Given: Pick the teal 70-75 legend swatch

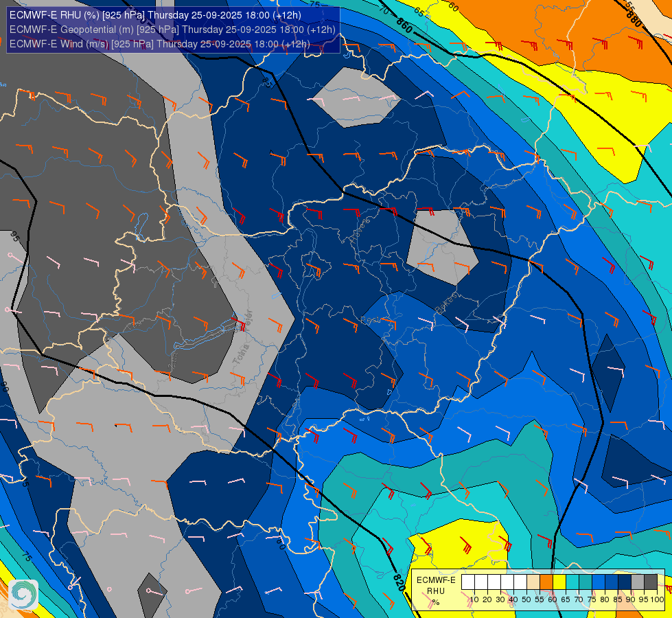Looking at the screenshot, I should pos(586,582).
